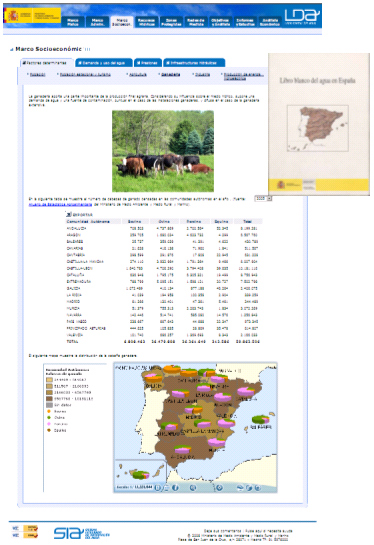The image size is (374, 545).
Task: Click the pie chart over the Balearic Islands
Action: click(x=260, y=419)
